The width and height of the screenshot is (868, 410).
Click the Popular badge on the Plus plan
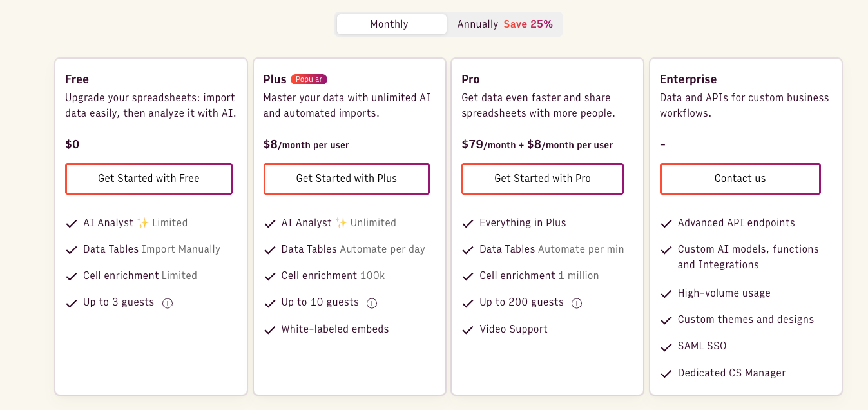coord(309,79)
